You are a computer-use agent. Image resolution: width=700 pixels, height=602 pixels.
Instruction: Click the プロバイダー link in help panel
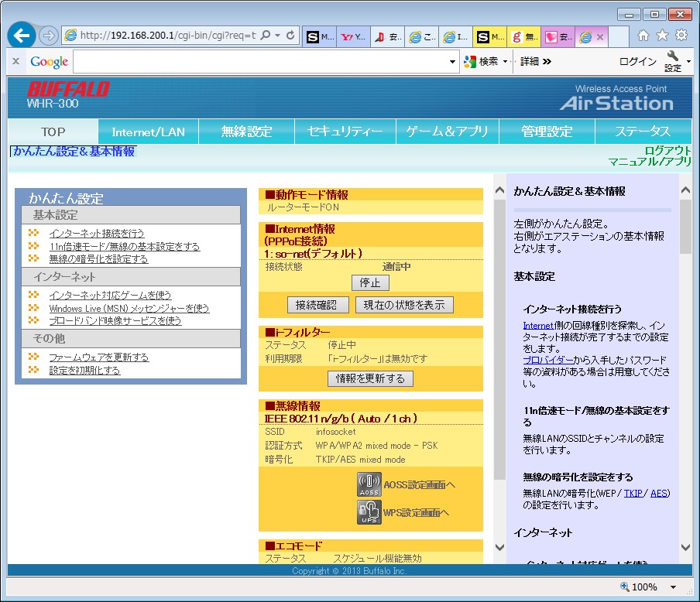(548, 360)
